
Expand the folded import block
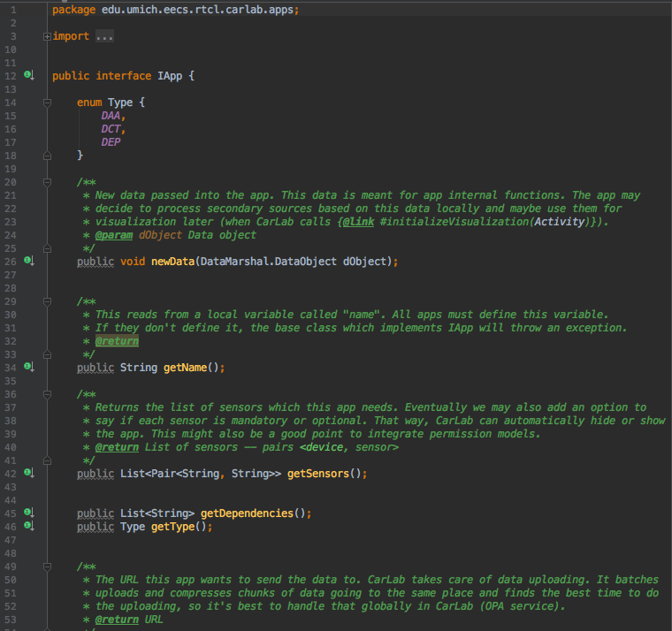47,37
